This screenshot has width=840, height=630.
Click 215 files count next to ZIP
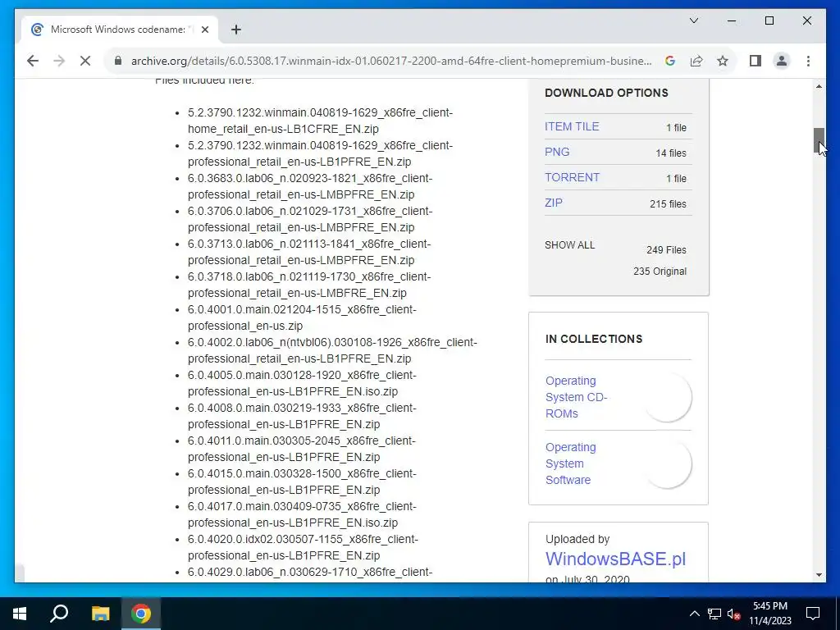[668, 204]
